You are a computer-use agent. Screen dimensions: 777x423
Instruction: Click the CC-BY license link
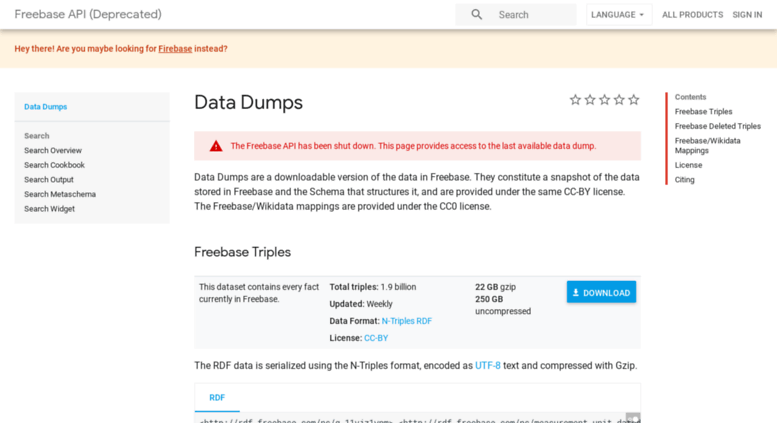376,338
